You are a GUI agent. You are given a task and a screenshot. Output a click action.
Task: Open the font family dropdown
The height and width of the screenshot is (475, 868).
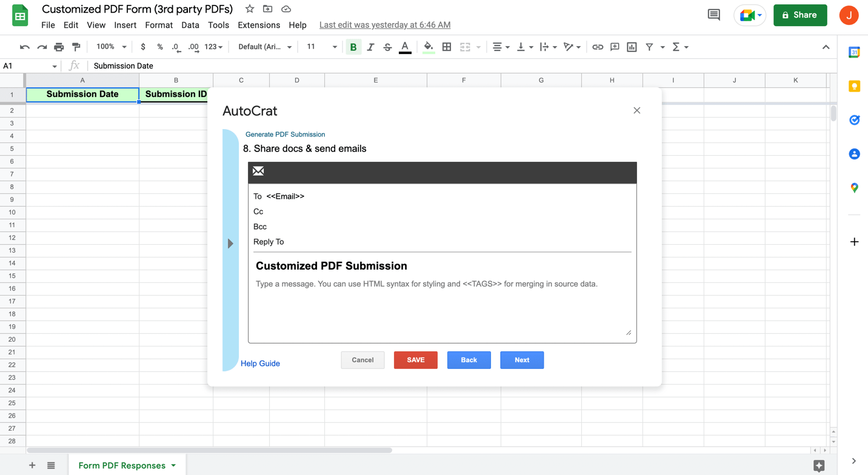[264, 47]
